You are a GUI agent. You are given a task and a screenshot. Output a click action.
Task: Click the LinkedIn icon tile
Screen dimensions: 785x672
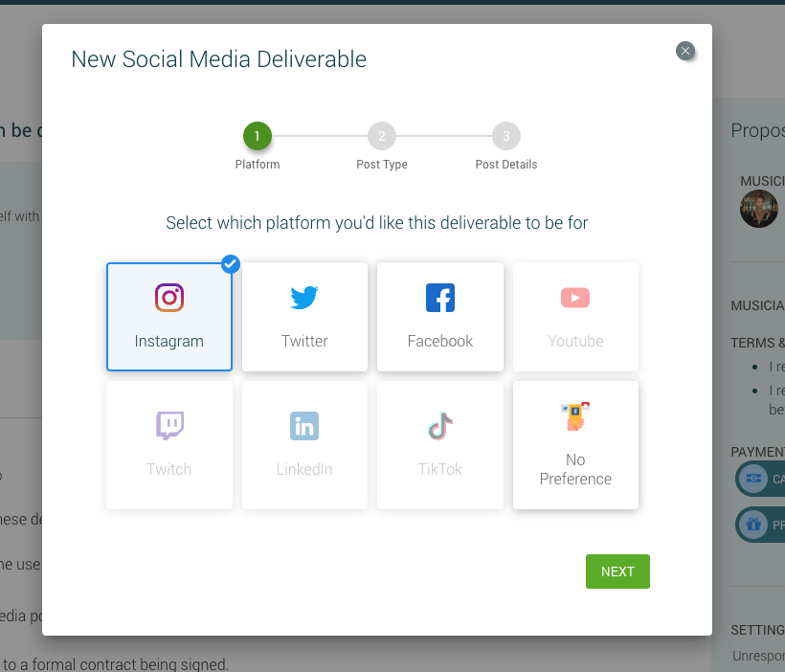coord(304,426)
